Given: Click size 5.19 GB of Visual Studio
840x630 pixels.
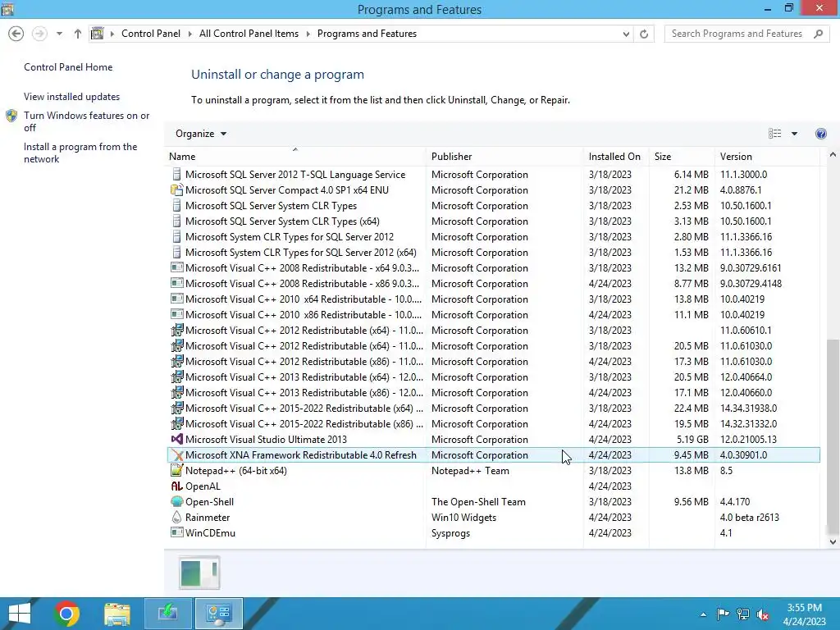Looking at the screenshot, I should [x=691, y=440].
